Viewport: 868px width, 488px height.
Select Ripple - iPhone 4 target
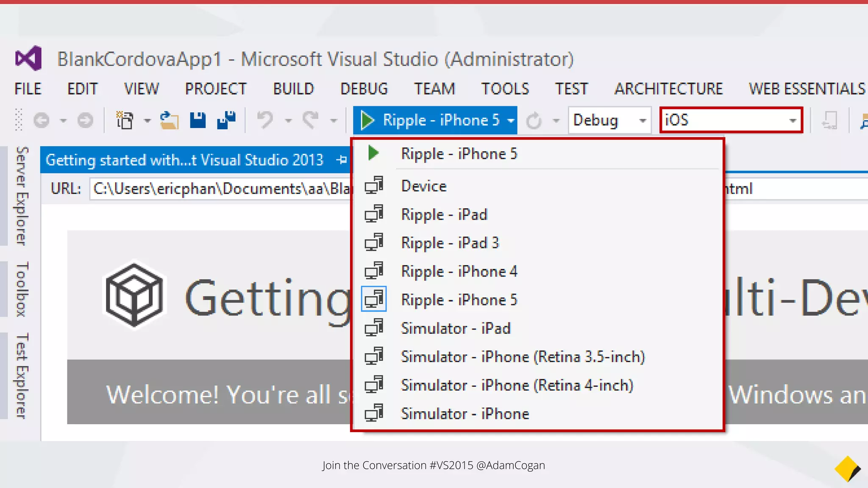[x=538, y=271]
